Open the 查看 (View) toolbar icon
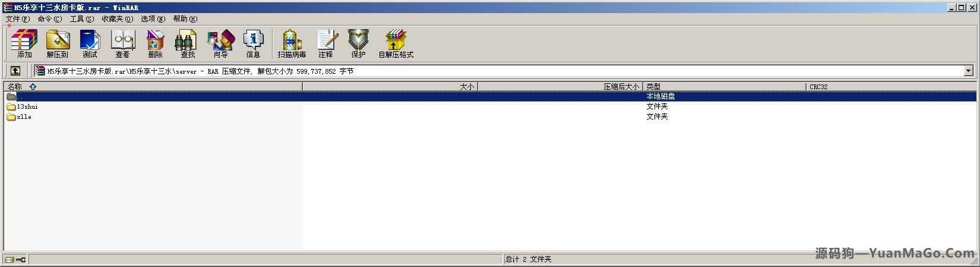Viewport: 980px width, 267px height. pyautogui.click(x=122, y=43)
